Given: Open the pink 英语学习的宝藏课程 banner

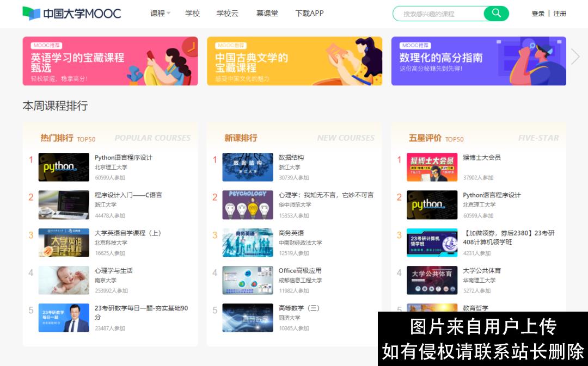Looking at the screenshot, I should [110, 61].
